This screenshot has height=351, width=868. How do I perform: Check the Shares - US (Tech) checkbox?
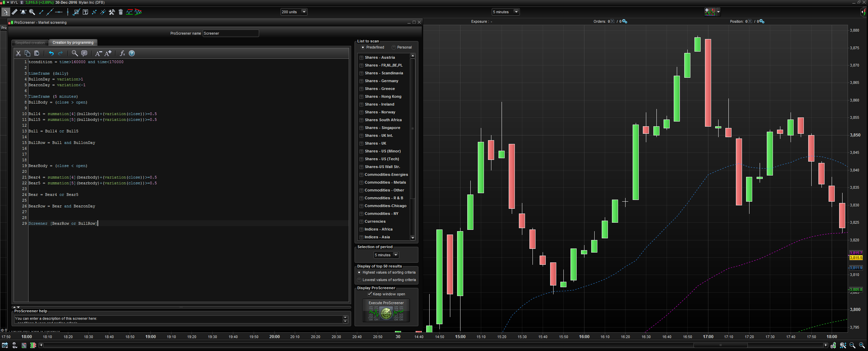click(361, 159)
